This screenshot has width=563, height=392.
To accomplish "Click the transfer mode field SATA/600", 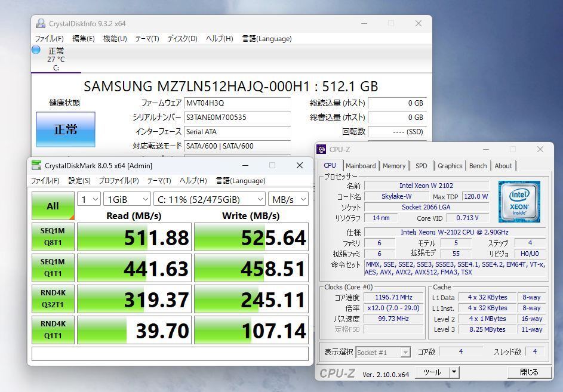I will [237, 146].
